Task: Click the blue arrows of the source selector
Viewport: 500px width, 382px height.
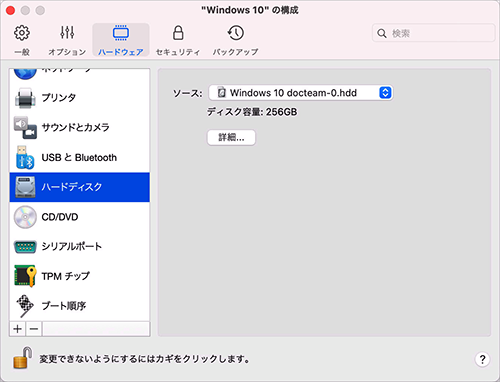Action: coord(385,93)
